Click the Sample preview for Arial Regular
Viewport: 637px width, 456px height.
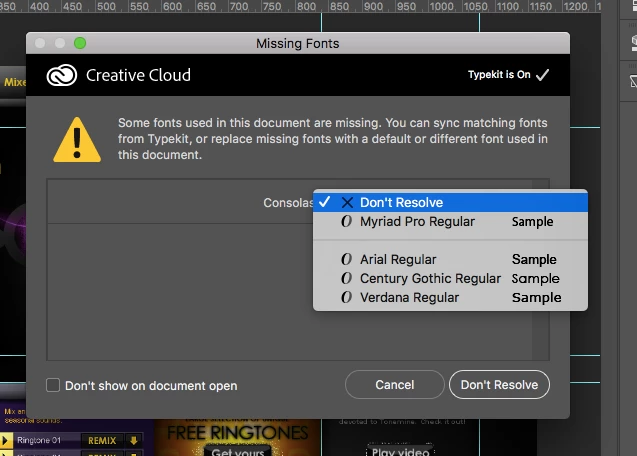tap(534, 259)
